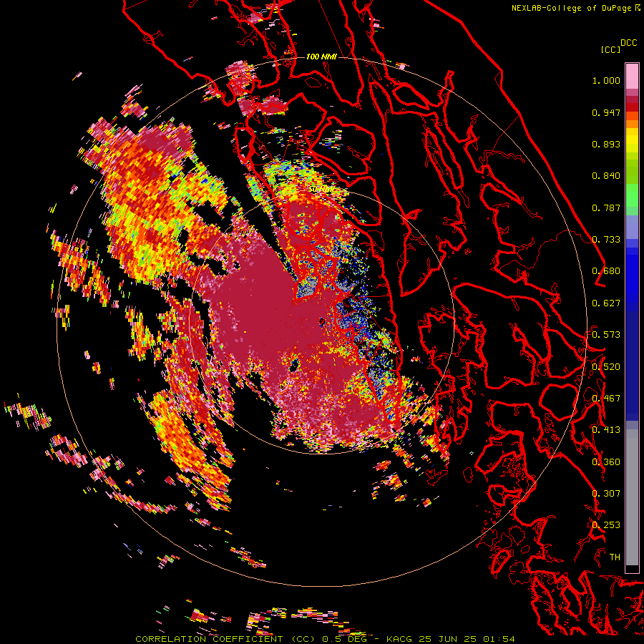Image resolution: width=644 pixels, height=644 pixels.
Task: Click the 0.893 scale value
Action: 606,144
